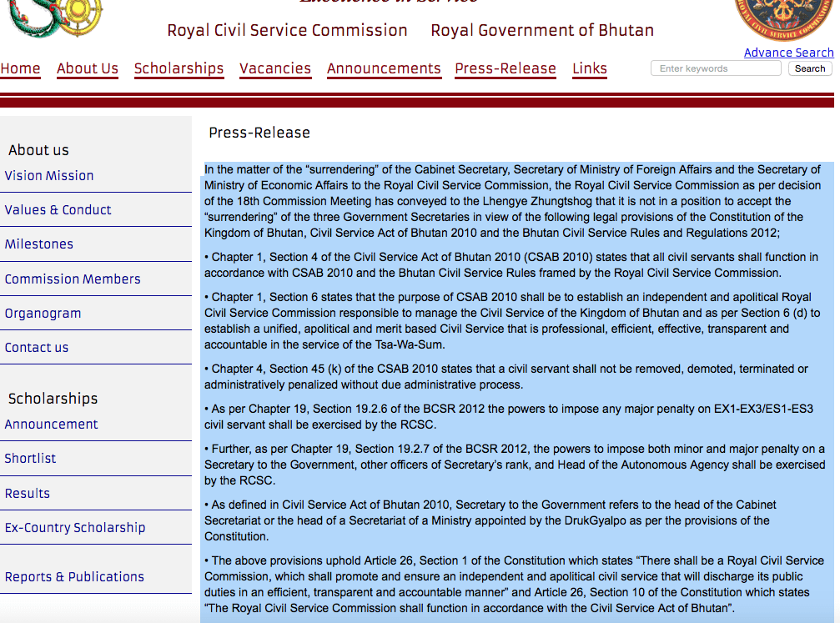Viewport: 840px width, 623px height.
Task: View Commission Members from the sidebar
Action: (73, 279)
